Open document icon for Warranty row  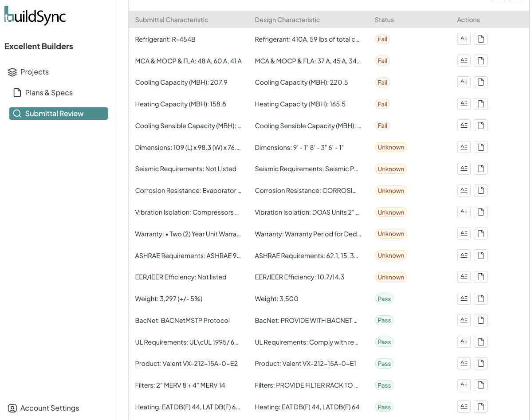click(x=480, y=234)
